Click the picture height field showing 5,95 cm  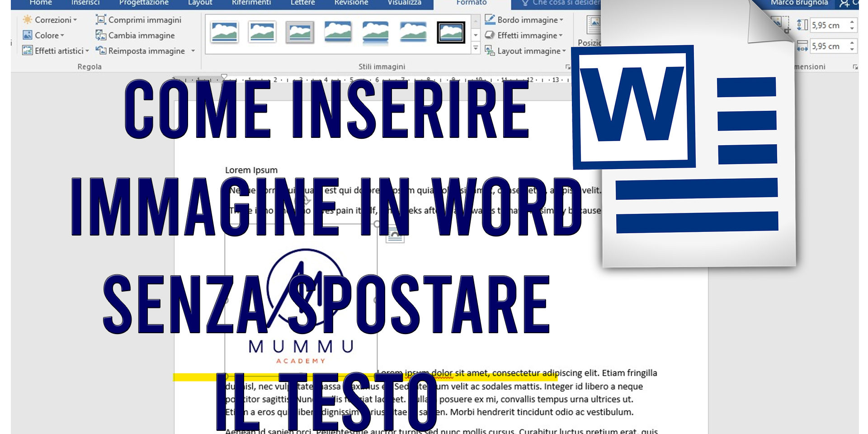click(x=829, y=25)
